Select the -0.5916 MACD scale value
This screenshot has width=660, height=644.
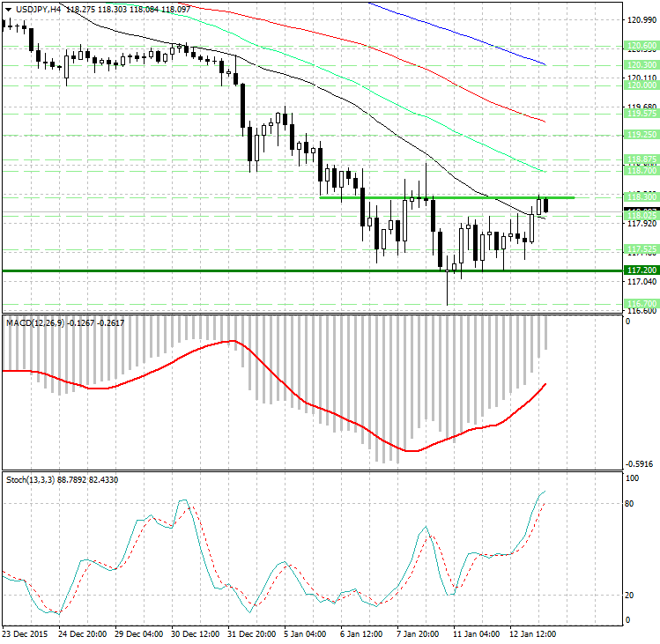pyautogui.click(x=640, y=464)
